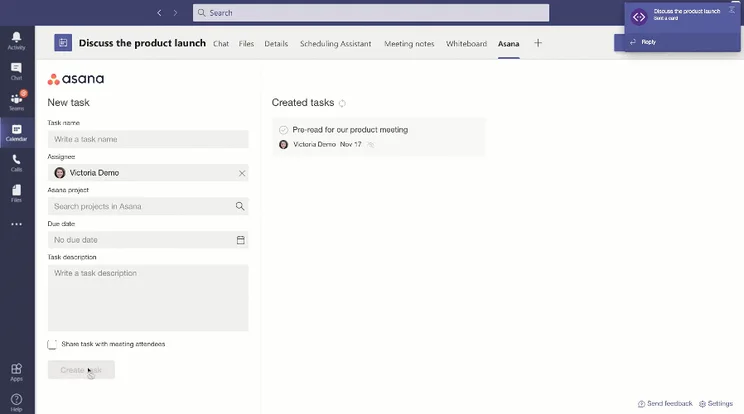Open Calendar in the left sidebar
This screenshot has height=414, width=744.
(x=17, y=133)
